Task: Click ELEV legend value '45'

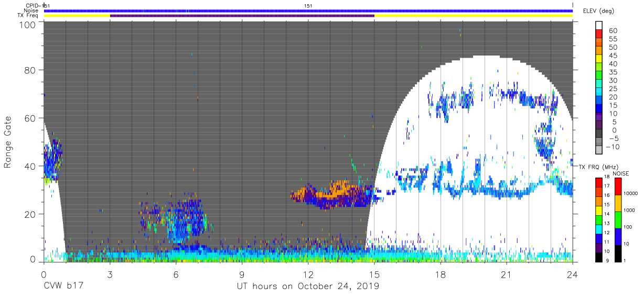Action: click(613, 56)
